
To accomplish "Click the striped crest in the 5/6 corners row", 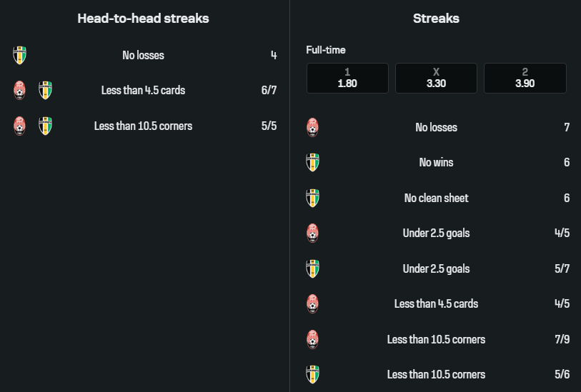I will coord(312,374).
